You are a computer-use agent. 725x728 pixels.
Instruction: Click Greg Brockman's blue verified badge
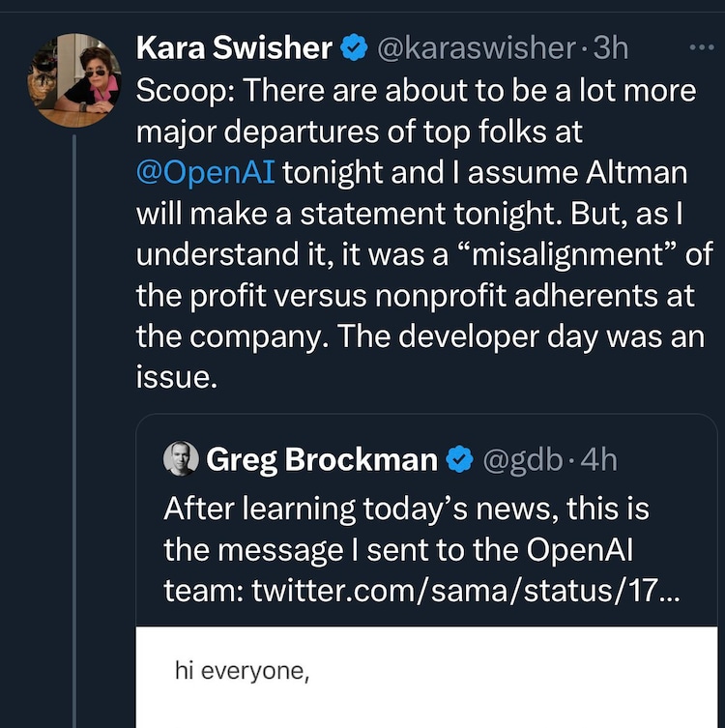458,460
